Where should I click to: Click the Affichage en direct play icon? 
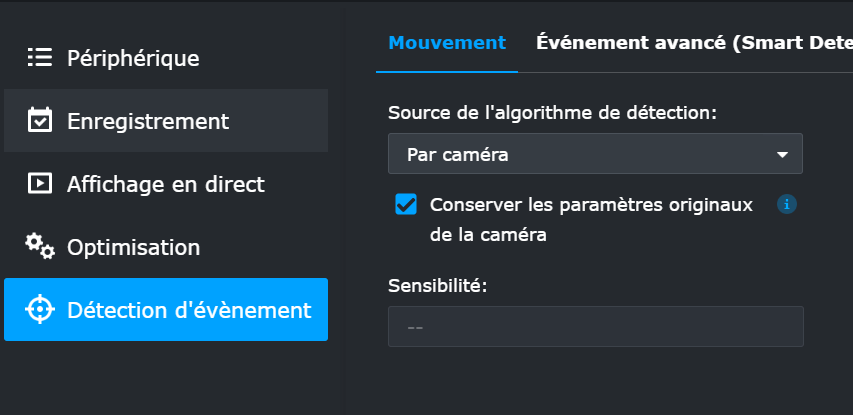(40, 184)
